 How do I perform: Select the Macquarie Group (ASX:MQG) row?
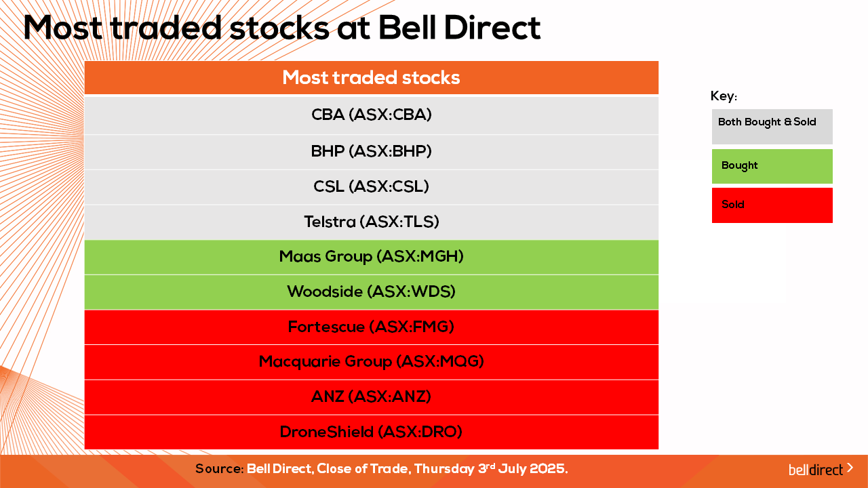372,362
